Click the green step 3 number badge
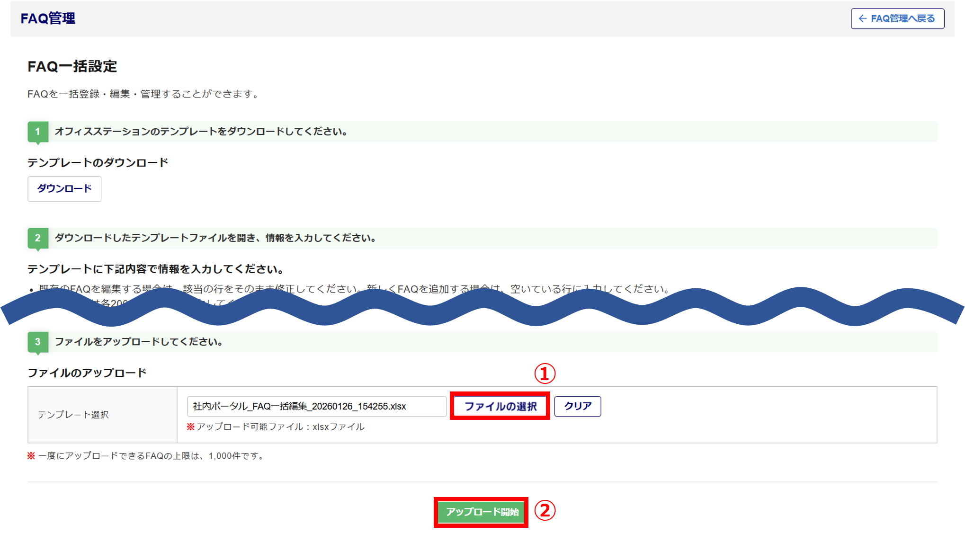Viewport: 965px width, 560px height. (38, 342)
